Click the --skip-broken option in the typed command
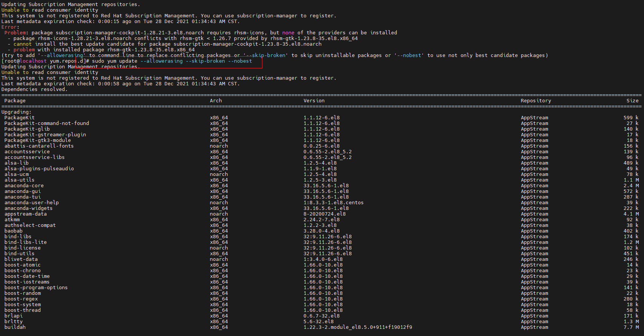 point(205,61)
